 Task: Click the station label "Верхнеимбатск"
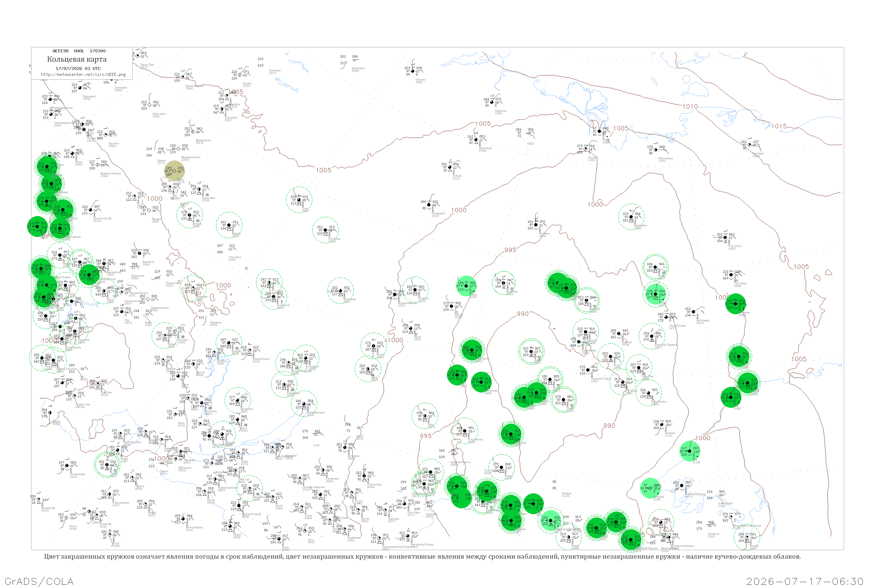click(191, 158)
